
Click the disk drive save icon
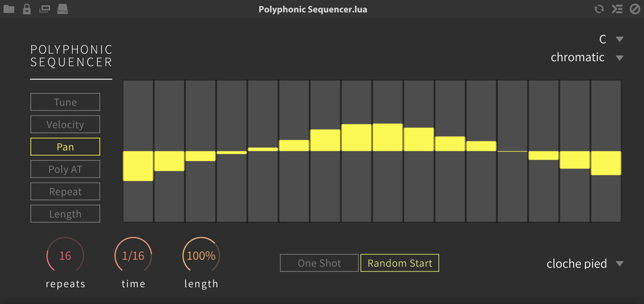62,9
